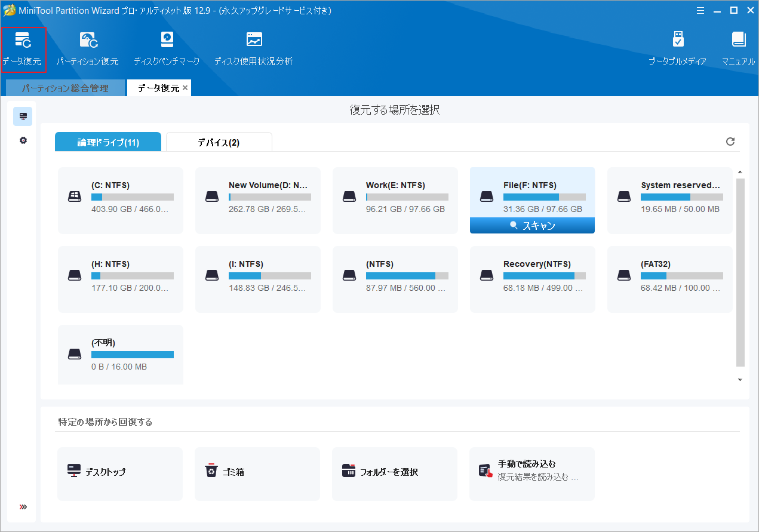Click the text 403.90 GB / 466.0...
This screenshot has height=532, width=759.
130,209
